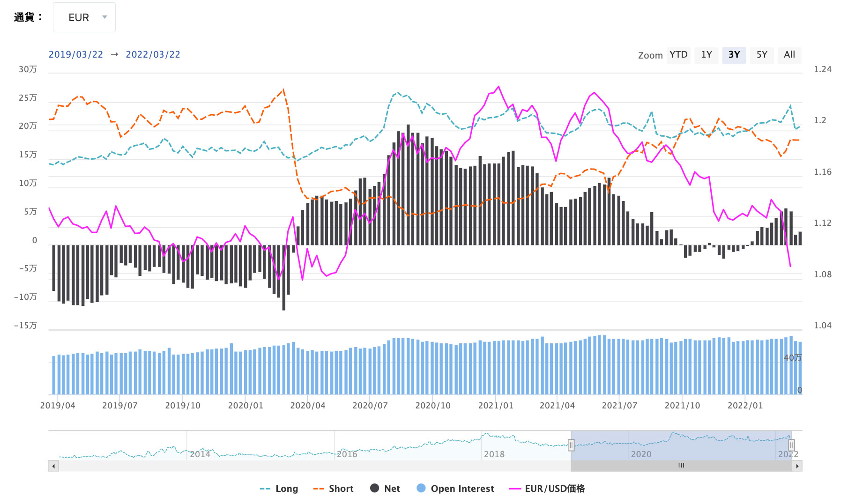
Task: Toggle the Open Interest series legend
Action: 455,489
